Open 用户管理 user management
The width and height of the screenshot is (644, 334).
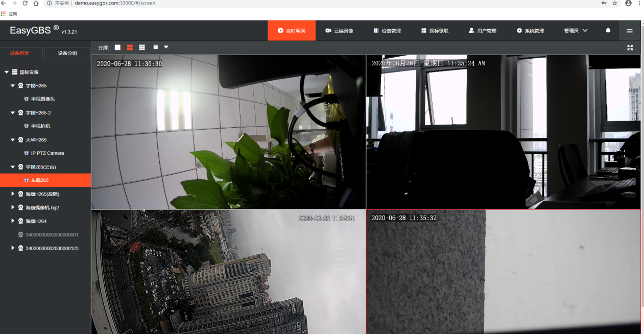click(483, 30)
